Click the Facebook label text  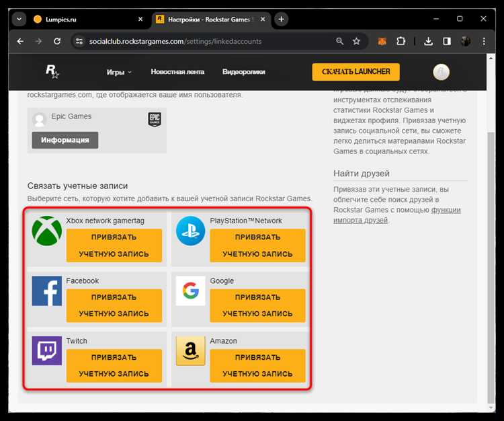pos(82,280)
